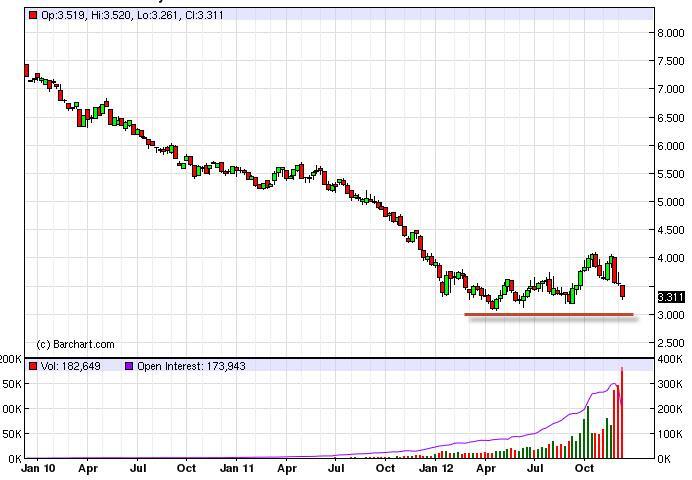
Task: Select the last red candlestick at far right
Action: 623,291
